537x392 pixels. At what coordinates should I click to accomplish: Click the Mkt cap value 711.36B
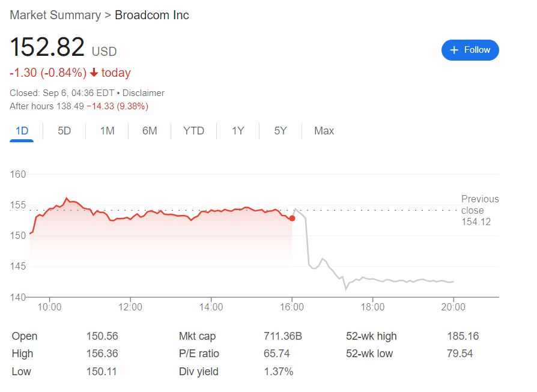pos(282,336)
